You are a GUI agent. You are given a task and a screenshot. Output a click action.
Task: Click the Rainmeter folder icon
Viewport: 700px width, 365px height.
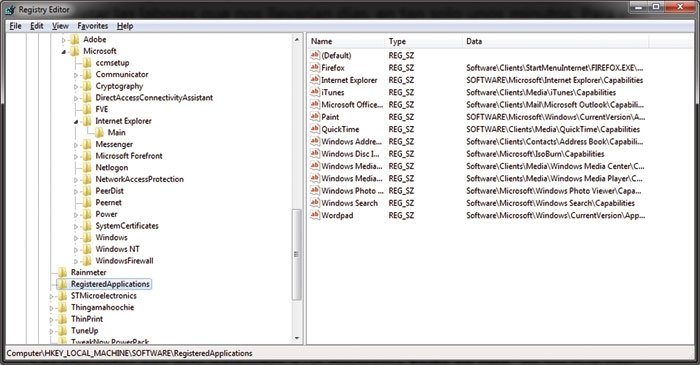point(62,272)
